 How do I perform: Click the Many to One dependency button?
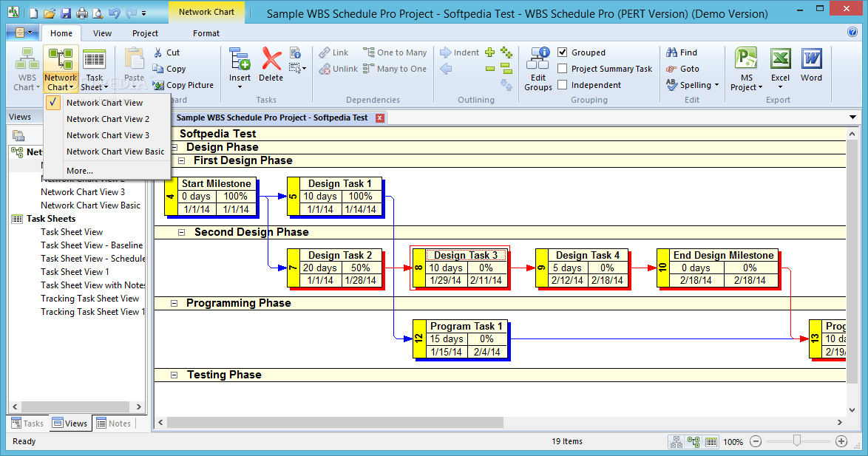(x=395, y=69)
